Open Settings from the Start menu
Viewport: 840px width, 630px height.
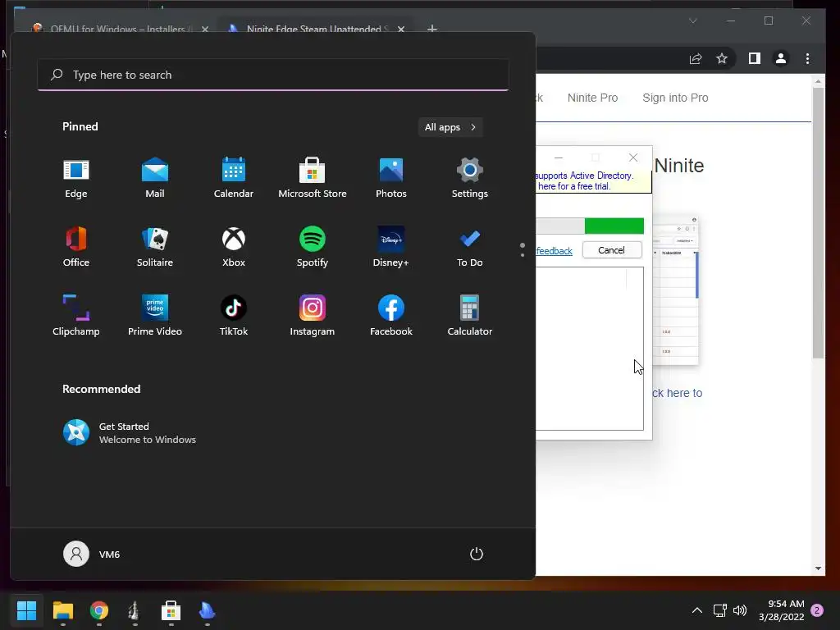(470, 179)
